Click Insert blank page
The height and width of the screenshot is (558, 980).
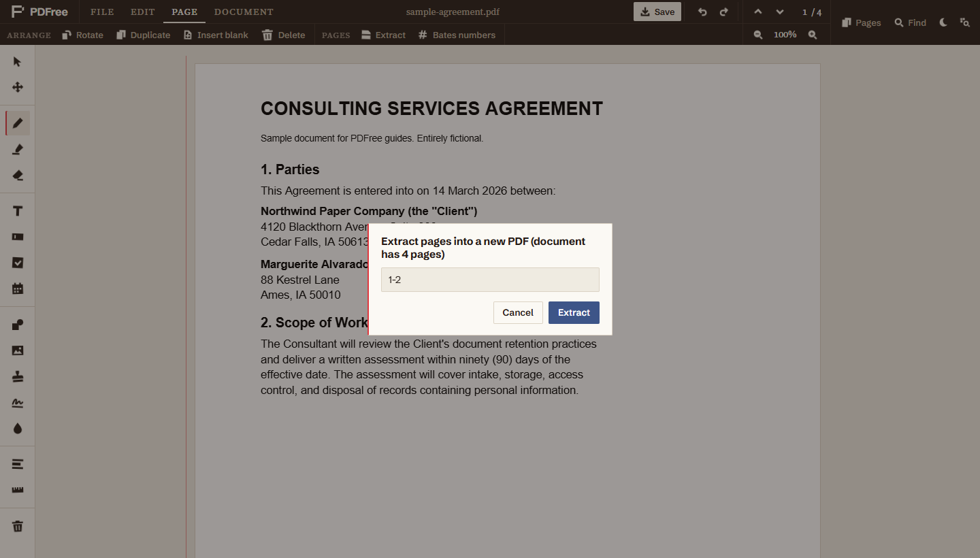coord(216,35)
